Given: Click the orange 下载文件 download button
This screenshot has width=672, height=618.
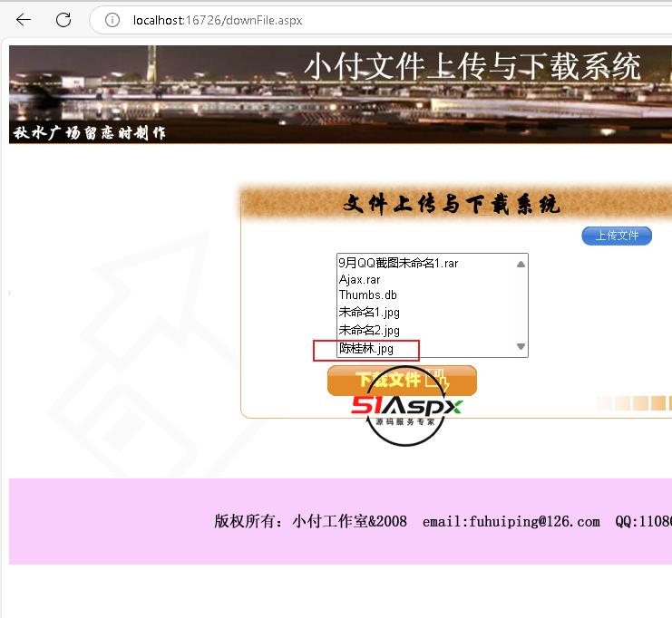Looking at the screenshot, I should [402, 381].
